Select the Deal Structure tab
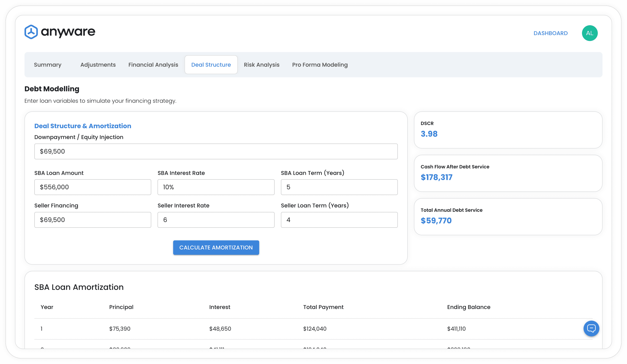627x364 pixels. click(x=211, y=65)
